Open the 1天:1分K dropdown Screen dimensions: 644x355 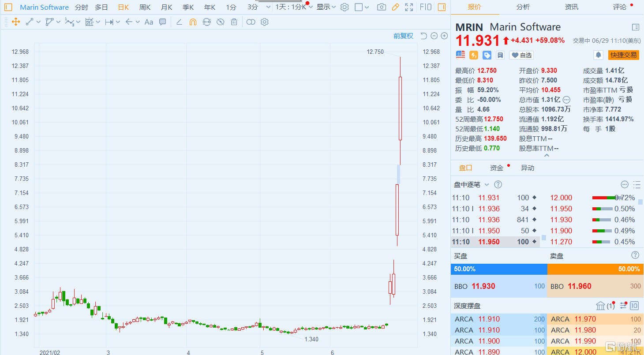tap(295, 7)
